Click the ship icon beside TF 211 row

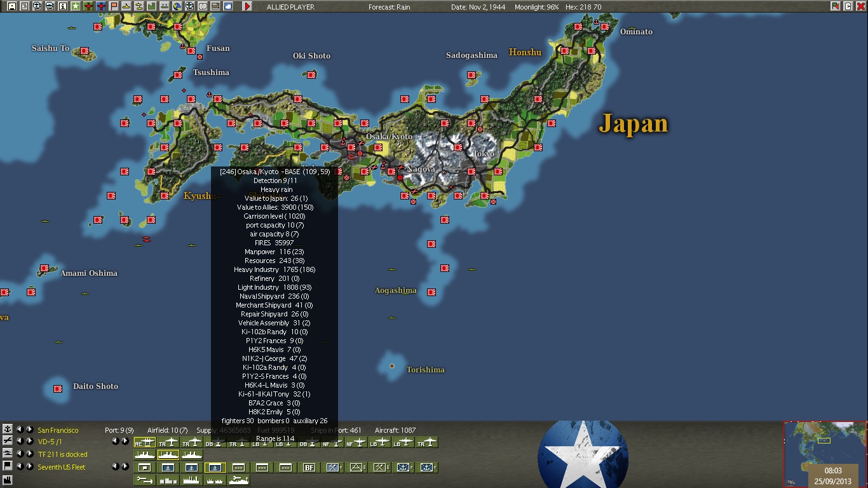click(x=8, y=453)
